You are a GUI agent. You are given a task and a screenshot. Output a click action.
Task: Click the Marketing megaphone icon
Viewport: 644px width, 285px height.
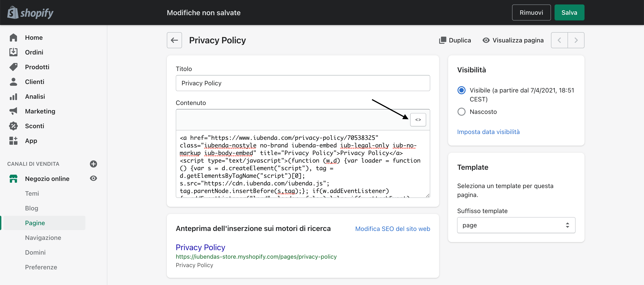pyautogui.click(x=13, y=111)
